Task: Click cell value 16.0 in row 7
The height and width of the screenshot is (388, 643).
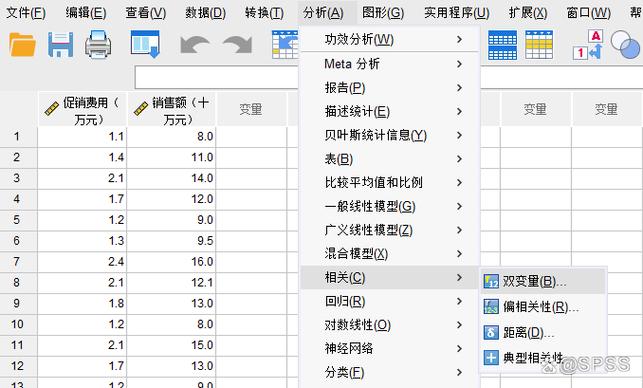Action: [x=171, y=262]
